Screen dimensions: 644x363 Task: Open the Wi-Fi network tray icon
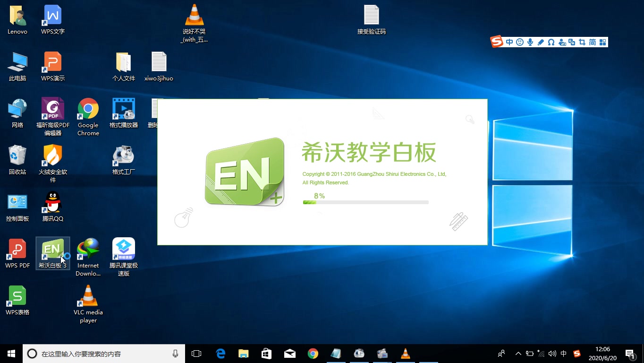click(541, 354)
